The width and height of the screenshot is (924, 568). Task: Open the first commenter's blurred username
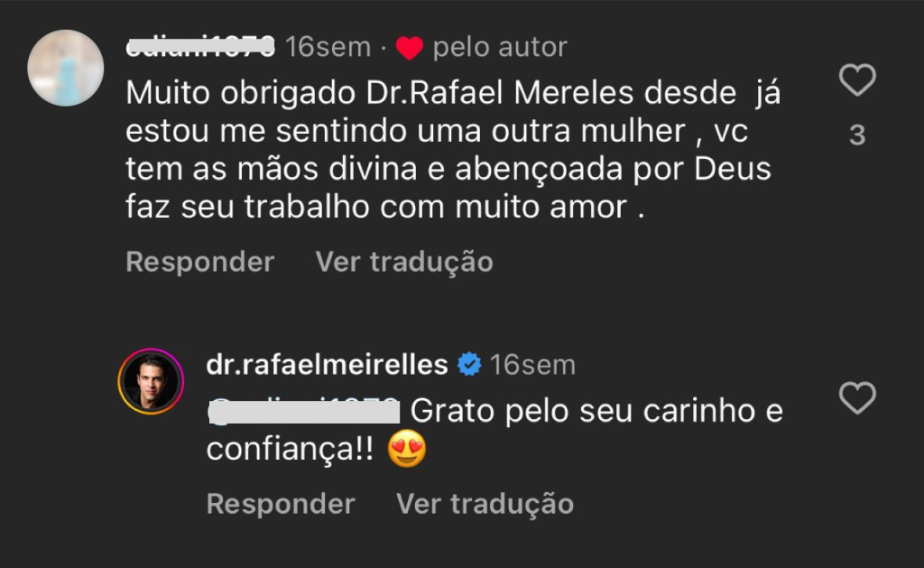[x=200, y=47]
